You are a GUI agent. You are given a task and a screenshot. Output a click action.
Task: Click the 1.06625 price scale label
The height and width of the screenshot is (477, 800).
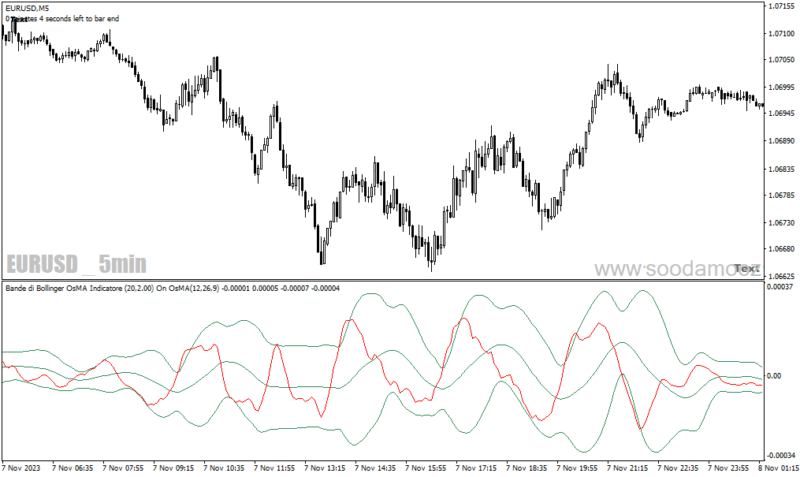(x=782, y=276)
